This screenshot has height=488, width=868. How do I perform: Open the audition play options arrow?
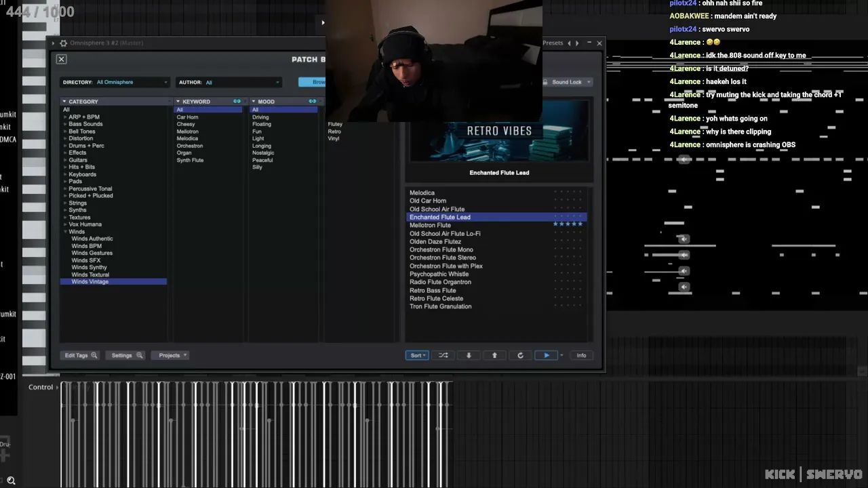click(561, 355)
